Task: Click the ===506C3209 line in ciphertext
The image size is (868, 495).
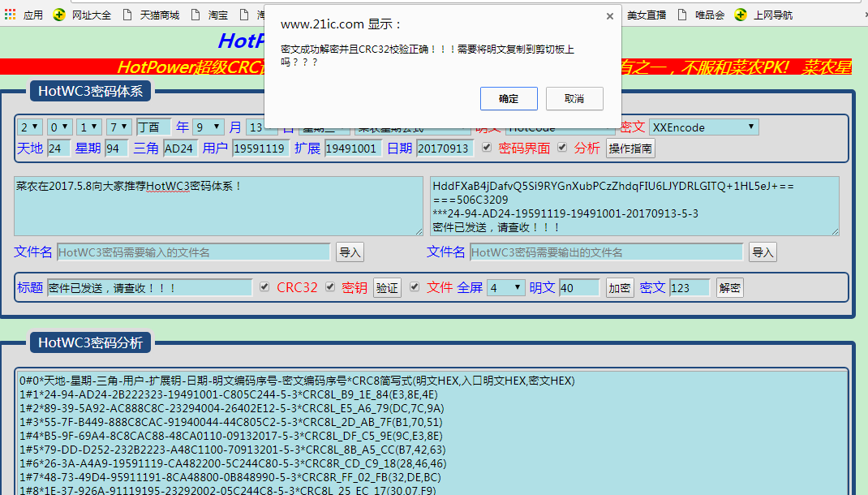Action: click(470, 200)
